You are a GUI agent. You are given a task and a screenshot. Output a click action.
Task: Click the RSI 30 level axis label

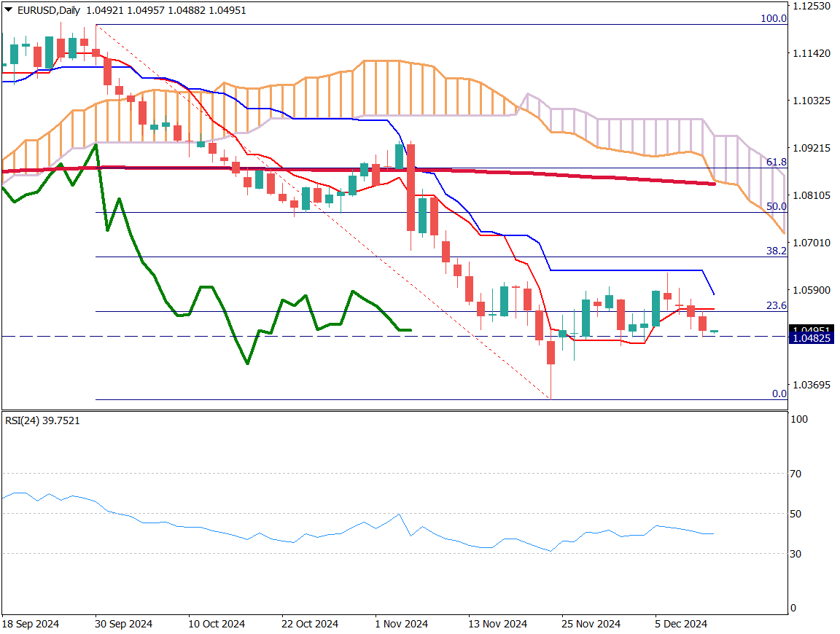pos(796,554)
